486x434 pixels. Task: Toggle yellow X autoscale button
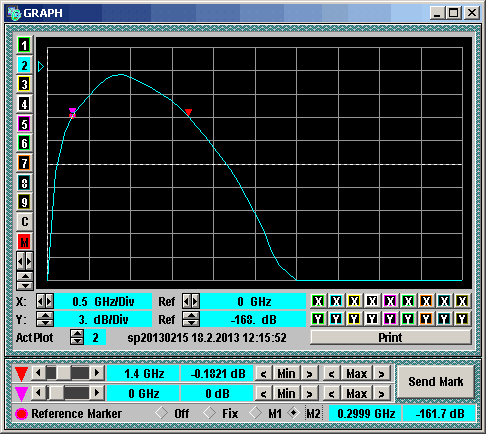click(354, 301)
